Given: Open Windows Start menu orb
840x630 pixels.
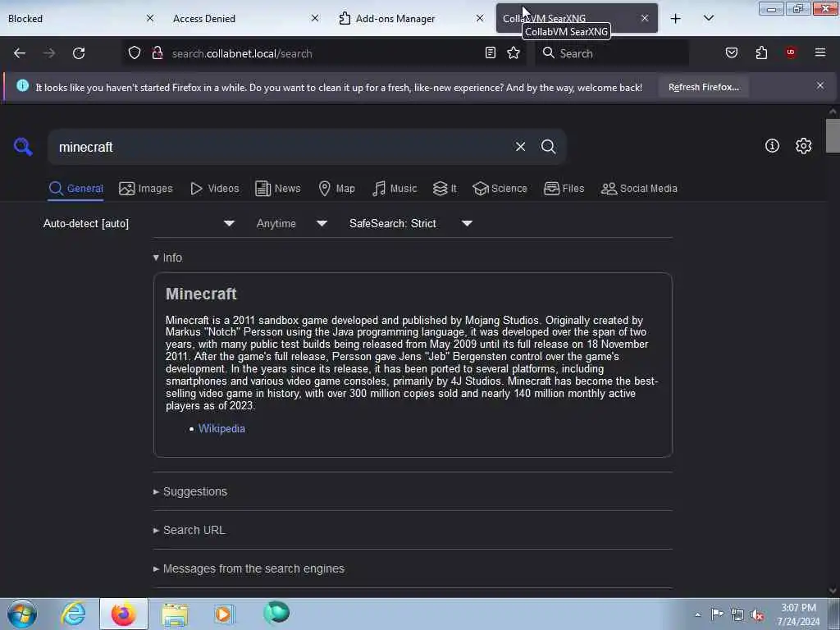Looking at the screenshot, I should (22, 614).
